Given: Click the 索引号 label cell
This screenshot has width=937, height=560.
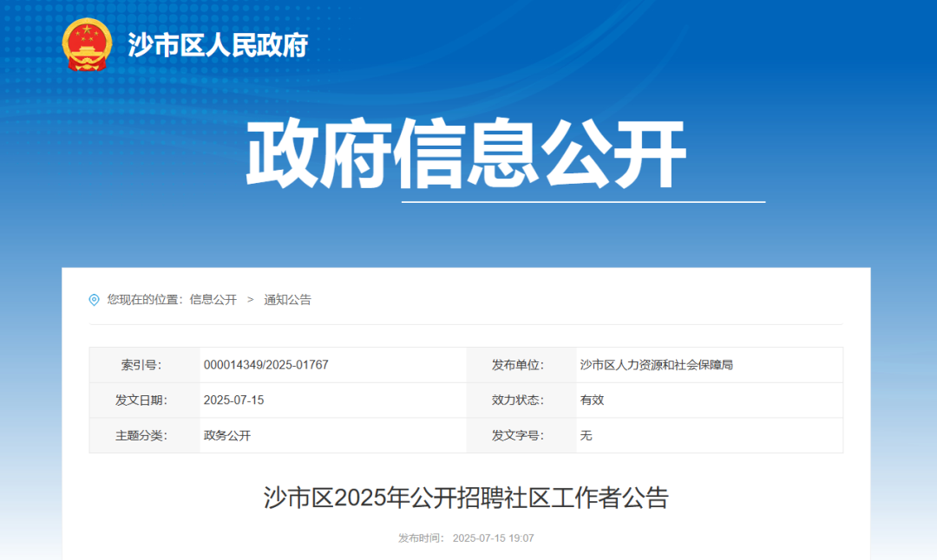Looking at the screenshot, I should coord(145,365).
